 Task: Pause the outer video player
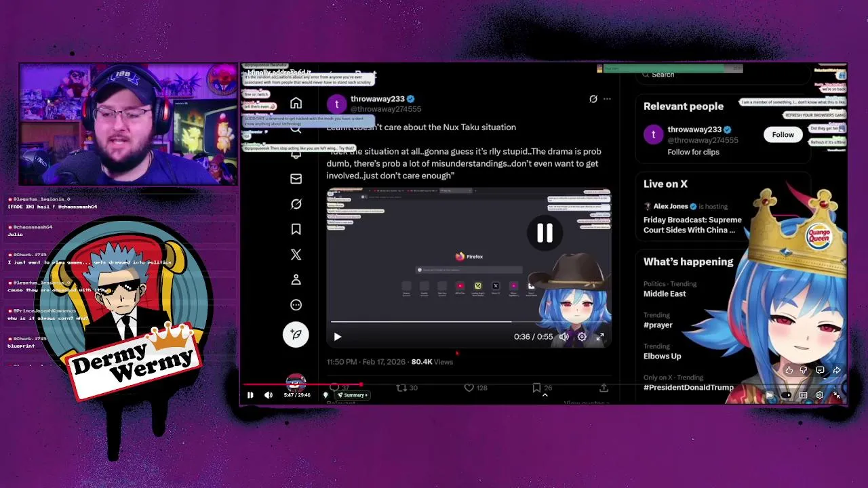tap(250, 395)
